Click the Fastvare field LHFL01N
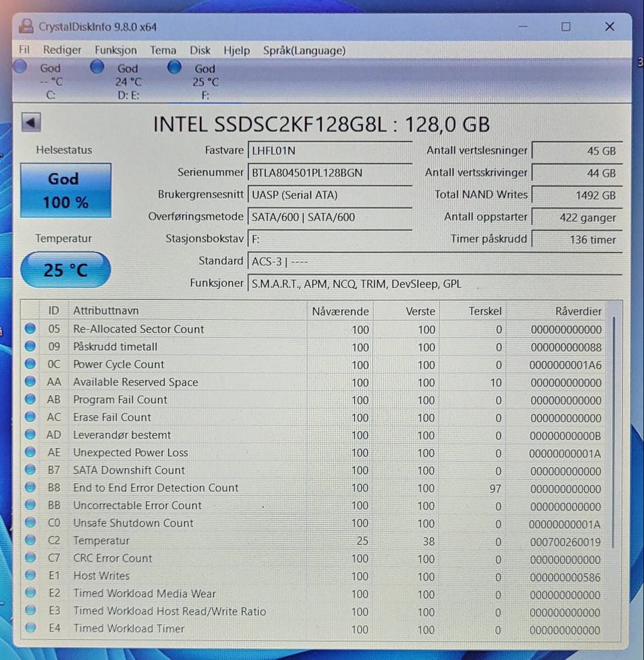The height and width of the screenshot is (660, 644). point(330,151)
